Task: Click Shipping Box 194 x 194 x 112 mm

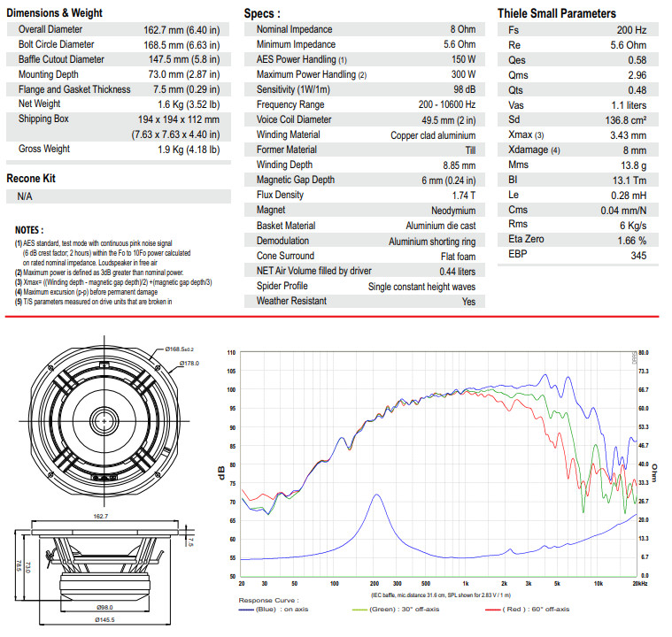Action: coord(178,119)
